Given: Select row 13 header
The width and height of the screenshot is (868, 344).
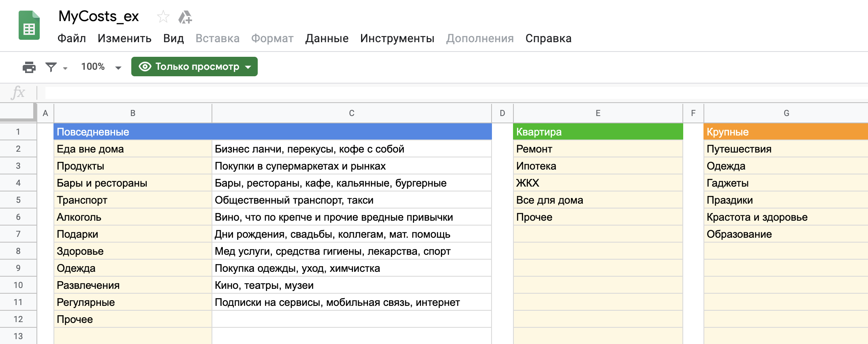Looking at the screenshot, I should pos(18,336).
